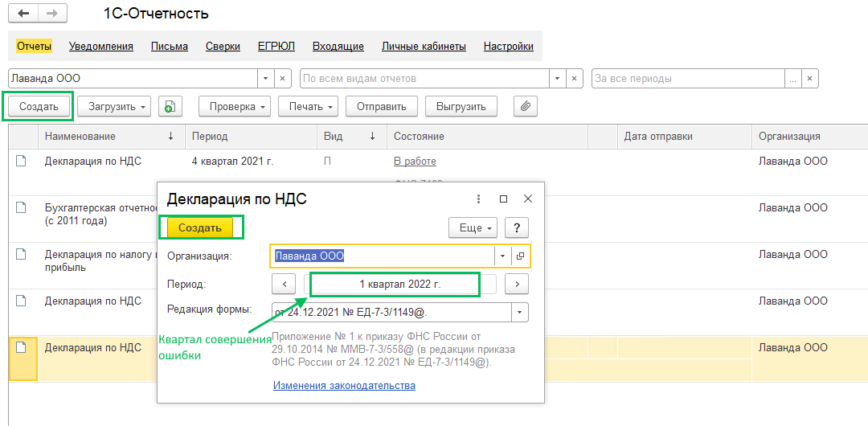Expand the Организация dropdown in dialog
The height and width of the screenshot is (426, 868).
tap(502, 256)
